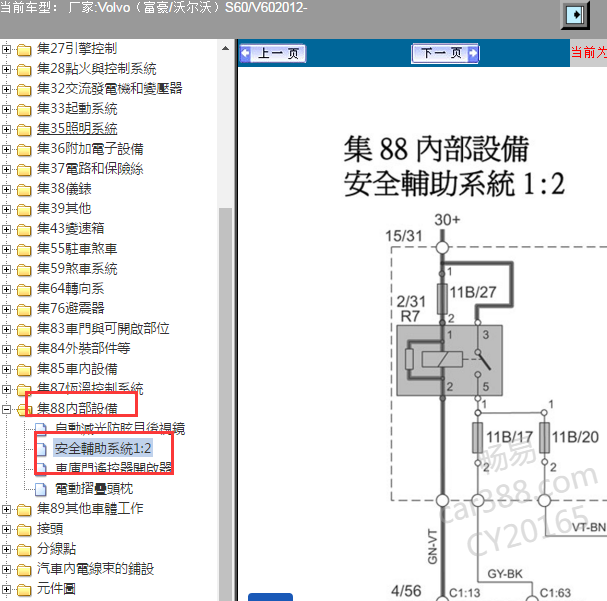The height and width of the screenshot is (601, 607).
Task: Open the 集76避震器 folder icon
Action: (x=24, y=310)
